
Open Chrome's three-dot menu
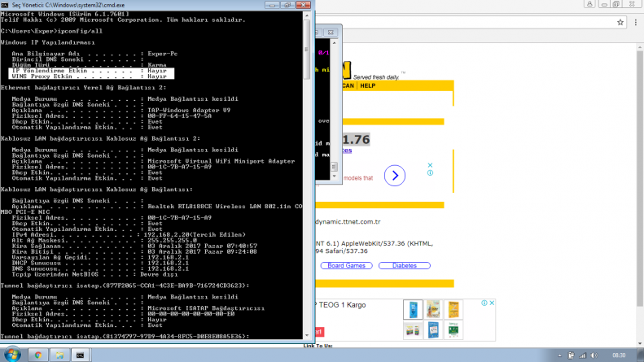tap(635, 23)
